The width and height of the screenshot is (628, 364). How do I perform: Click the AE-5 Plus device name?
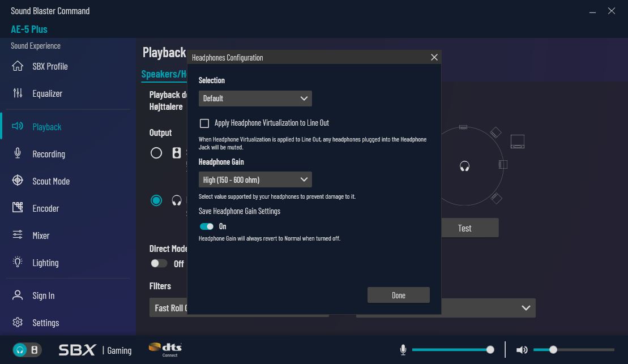click(29, 29)
